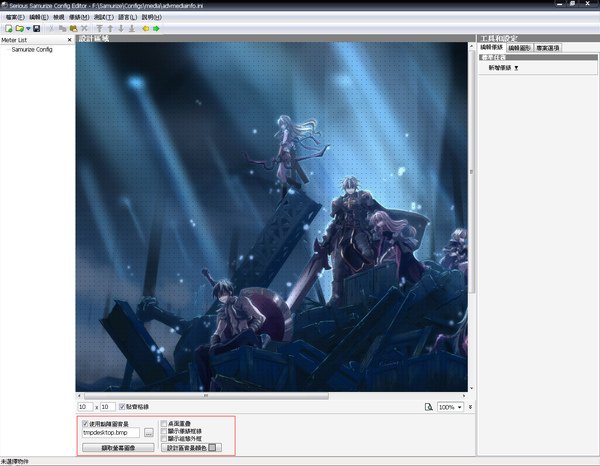
Task: Open a config file with folder icon
Action: [x=19, y=29]
